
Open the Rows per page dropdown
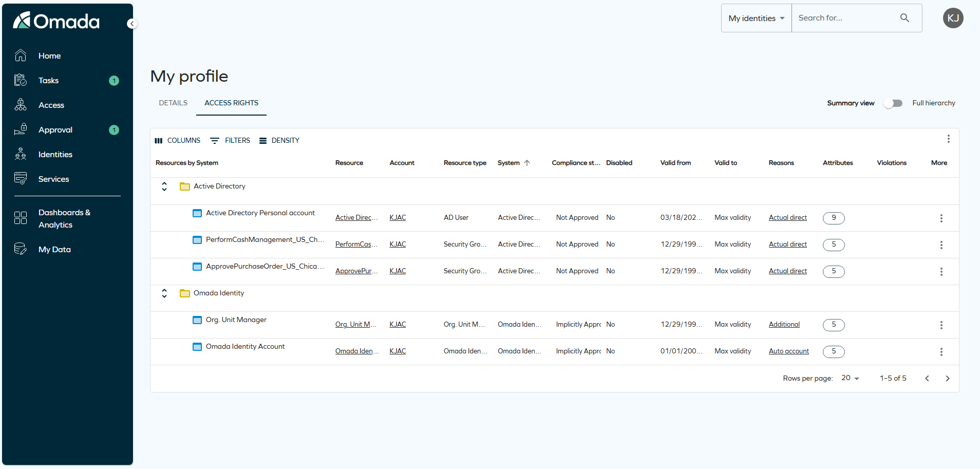[851, 378]
